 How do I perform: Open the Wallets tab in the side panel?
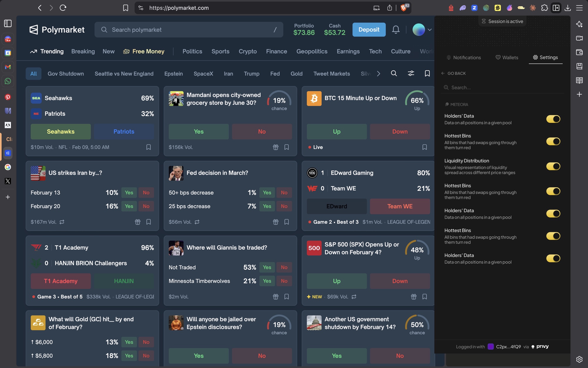pos(507,57)
